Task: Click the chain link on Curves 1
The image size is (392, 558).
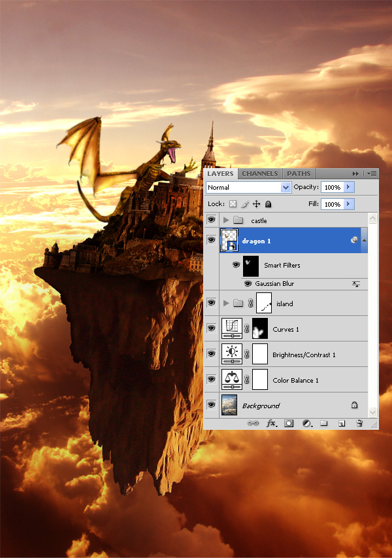Action: point(247,329)
